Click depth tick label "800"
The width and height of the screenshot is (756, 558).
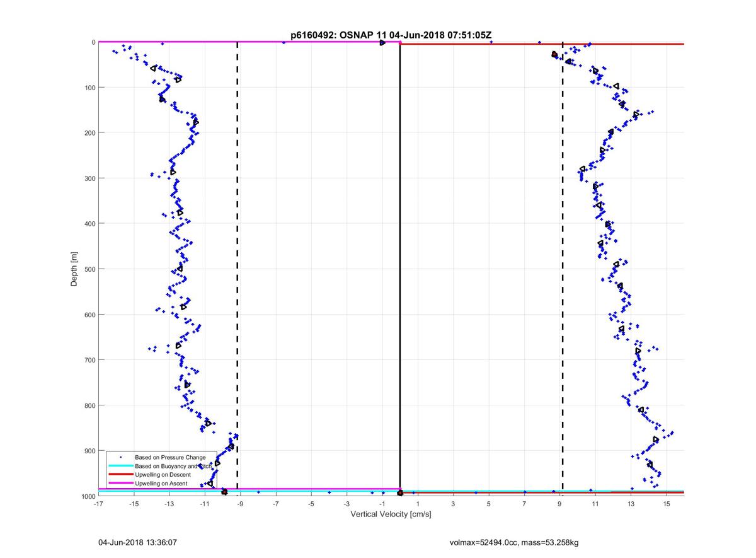pyautogui.click(x=89, y=405)
